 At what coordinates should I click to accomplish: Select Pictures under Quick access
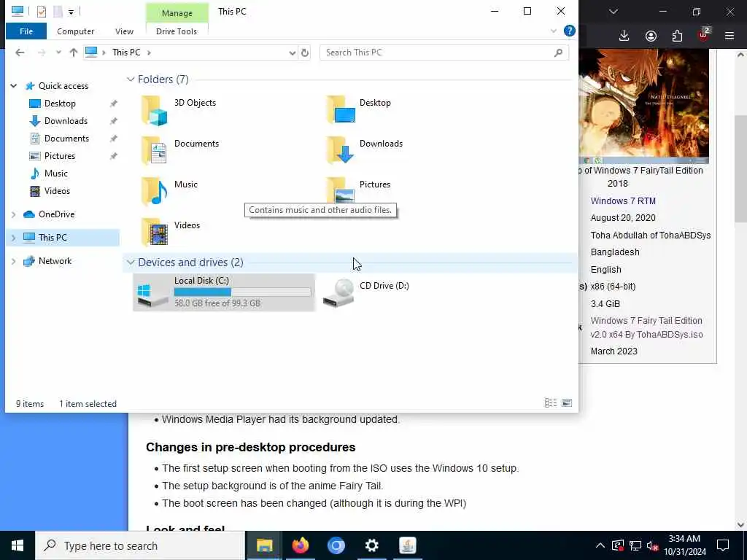(x=60, y=156)
